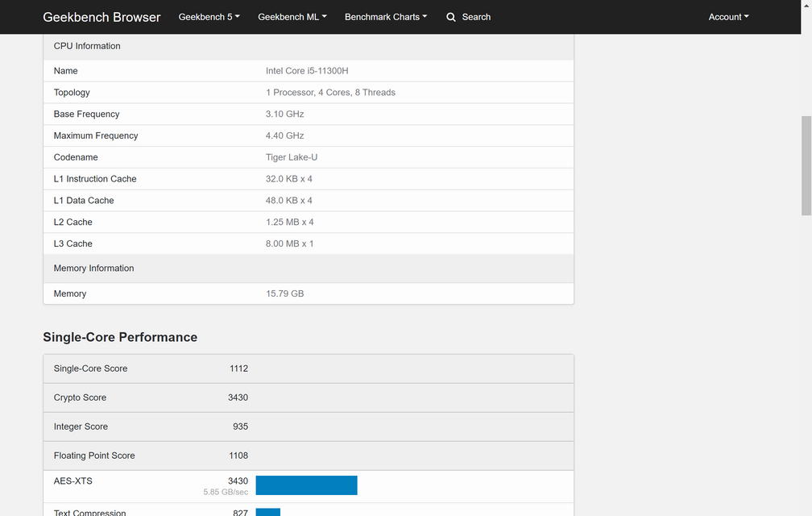Click the AES-XTS blue score bar
812x516 pixels.
pyautogui.click(x=306, y=485)
